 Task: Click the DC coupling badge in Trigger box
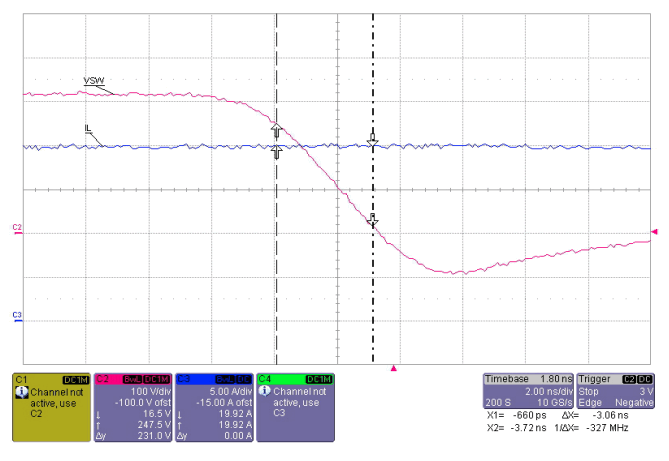[x=645, y=379]
